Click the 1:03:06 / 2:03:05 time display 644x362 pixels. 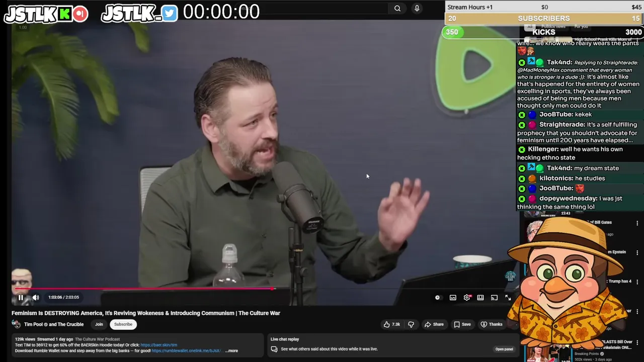point(63,298)
